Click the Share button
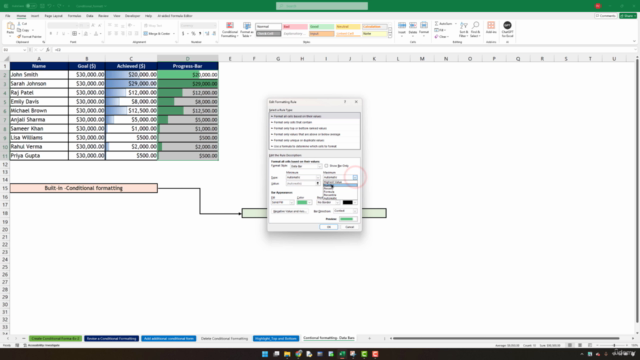 [628, 16]
